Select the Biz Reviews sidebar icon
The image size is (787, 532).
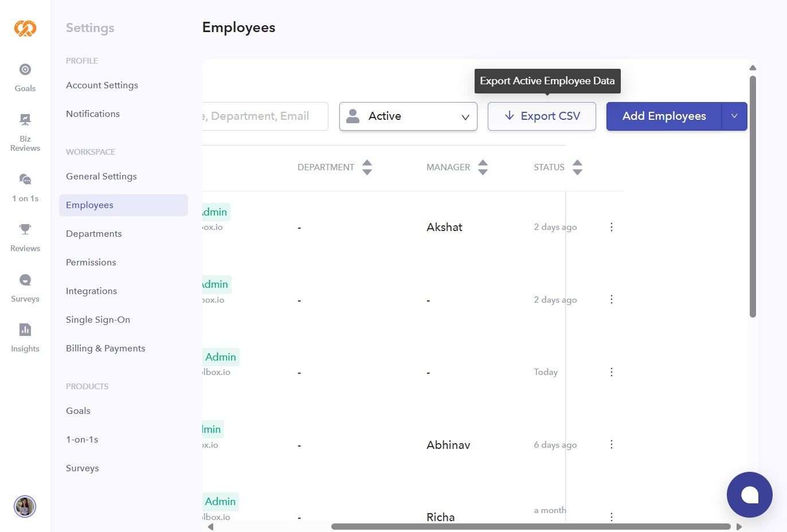click(x=25, y=131)
